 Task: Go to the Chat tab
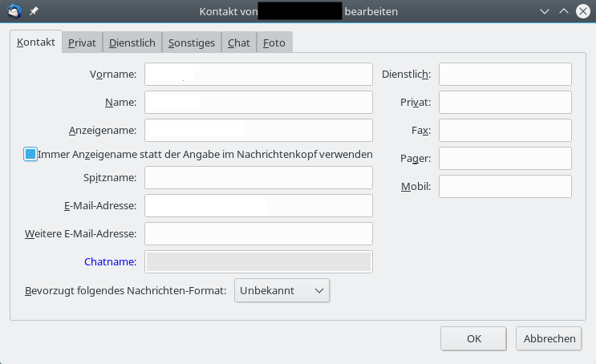[x=238, y=43]
